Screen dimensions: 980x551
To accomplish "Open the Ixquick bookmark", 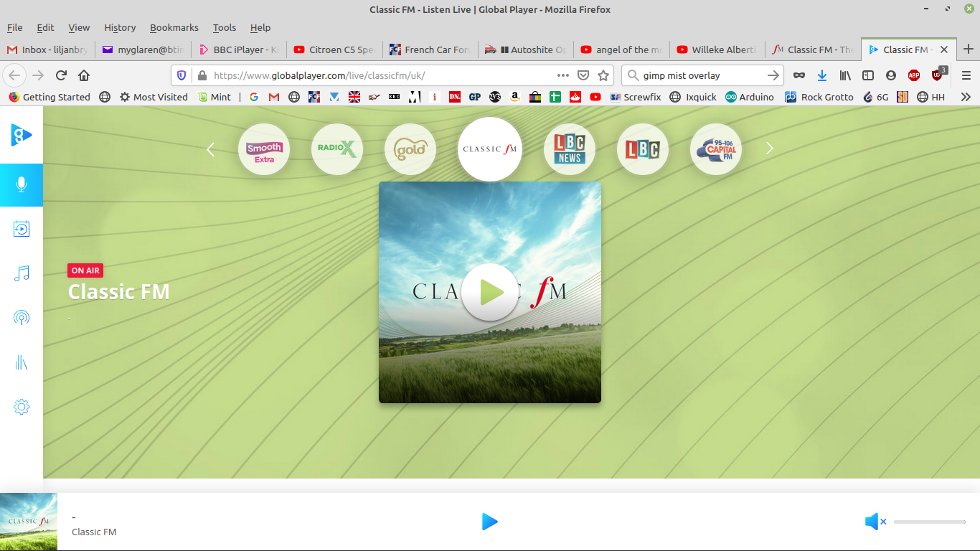I will pyautogui.click(x=693, y=97).
